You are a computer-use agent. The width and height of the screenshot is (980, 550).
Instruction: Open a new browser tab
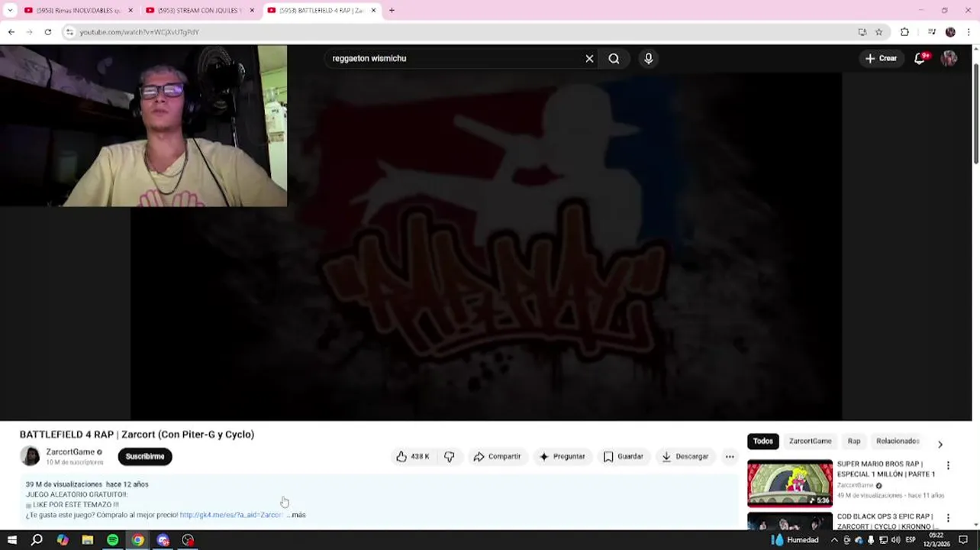tap(392, 11)
